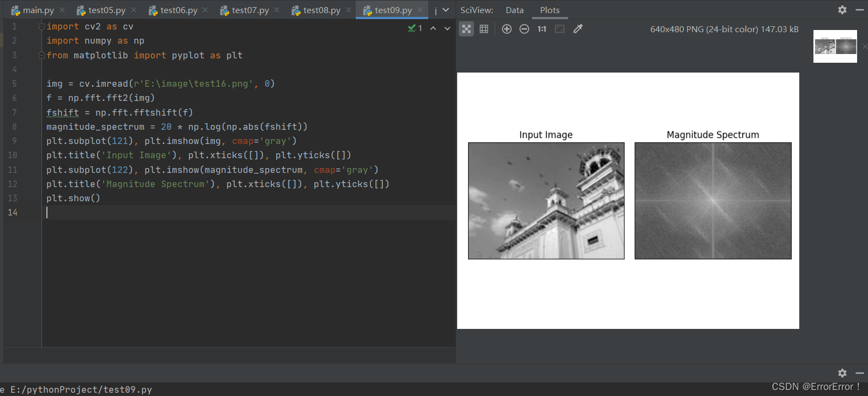Switch to the Plots tab in SciView
Screen dimensions: 868x396
coord(550,10)
